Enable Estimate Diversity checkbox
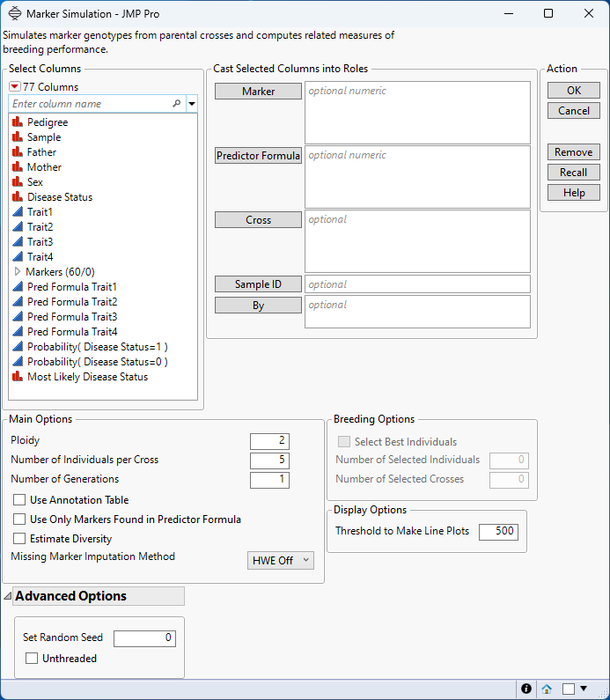610x700 pixels. click(19, 538)
